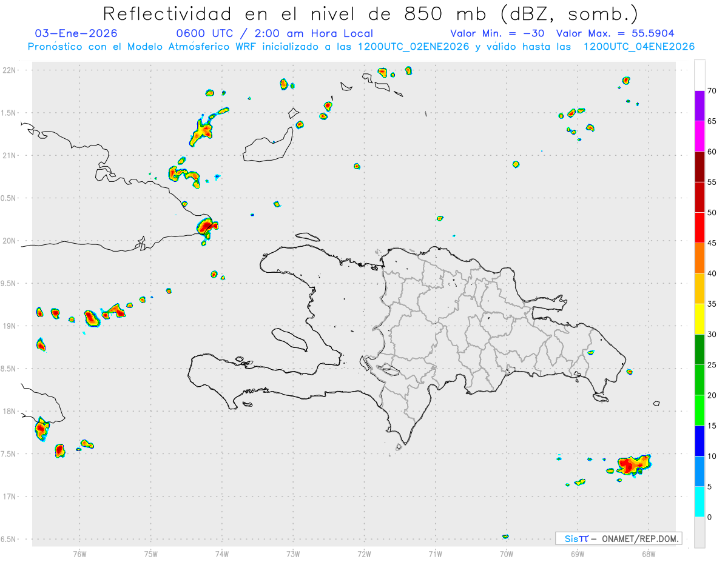Click the '10' value on the color scale

coord(712,456)
